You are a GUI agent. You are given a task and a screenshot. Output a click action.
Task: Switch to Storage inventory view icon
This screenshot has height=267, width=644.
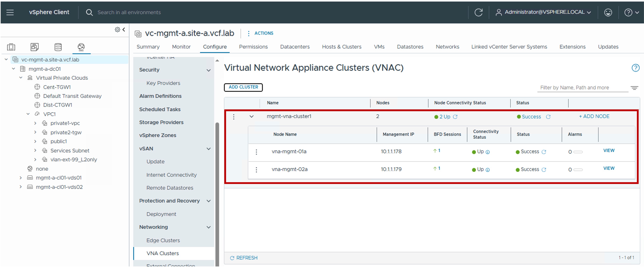pyautogui.click(x=58, y=47)
